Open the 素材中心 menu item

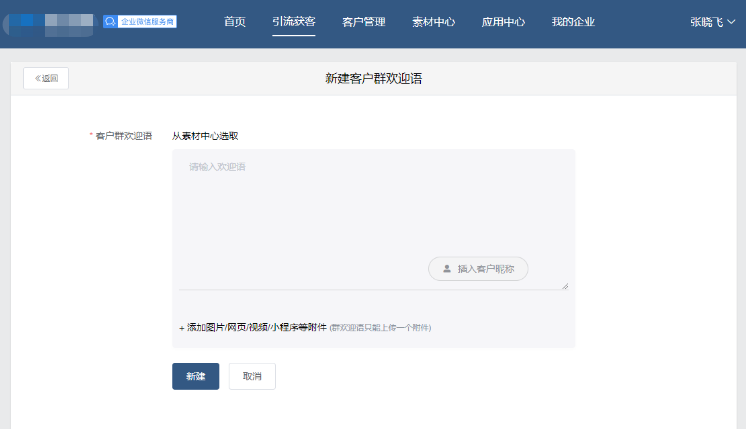point(433,21)
